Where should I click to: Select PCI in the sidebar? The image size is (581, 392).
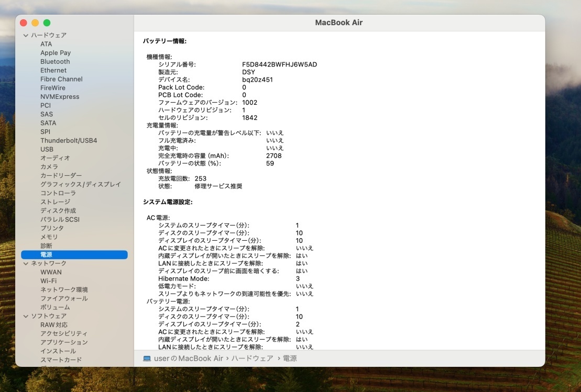point(45,106)
